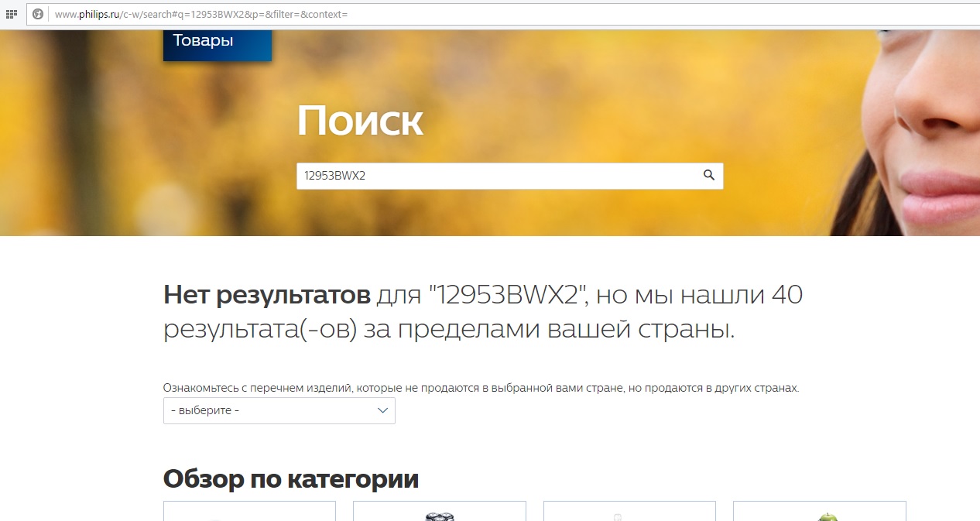The height and width of the screenshot is (521, 980).
Task: Click the "Обзор по категории" heading
Action: point(290,479)
